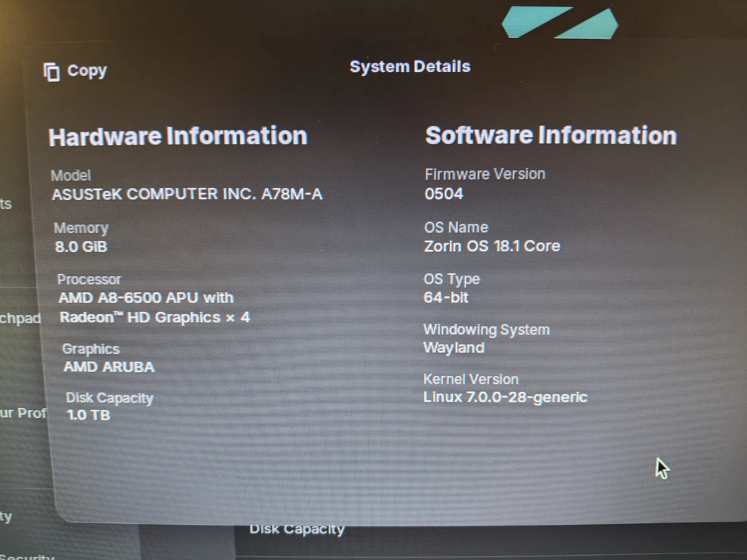Viewport: 747px width, 560px height.
Task: Click the Windowing System label
Action: point(487,330)
